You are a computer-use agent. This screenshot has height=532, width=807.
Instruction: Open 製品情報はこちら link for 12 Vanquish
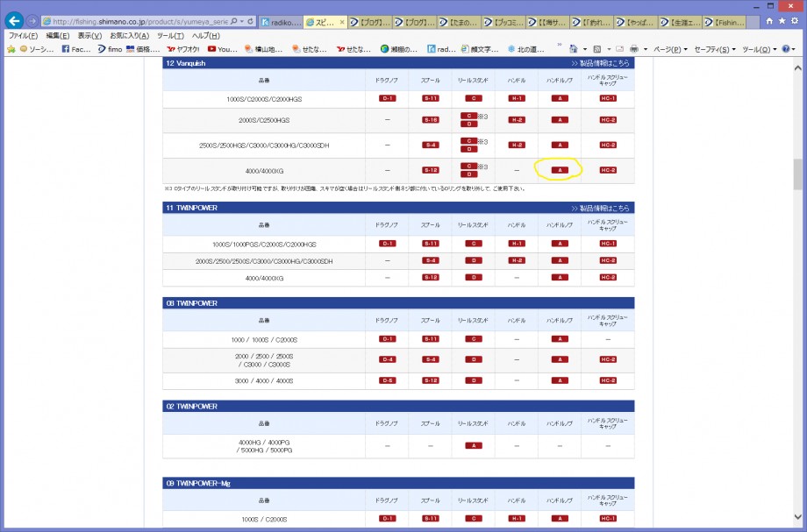(x=600, y=63)
